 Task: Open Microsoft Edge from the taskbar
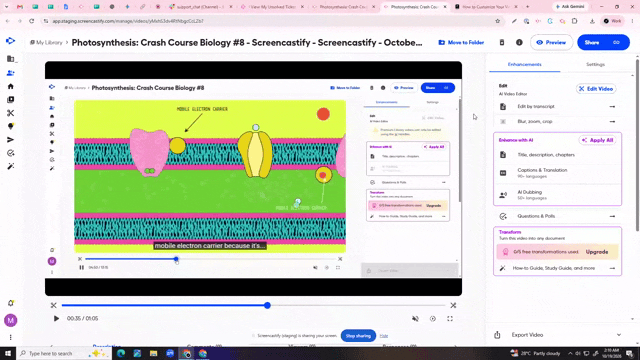[121, 353]
